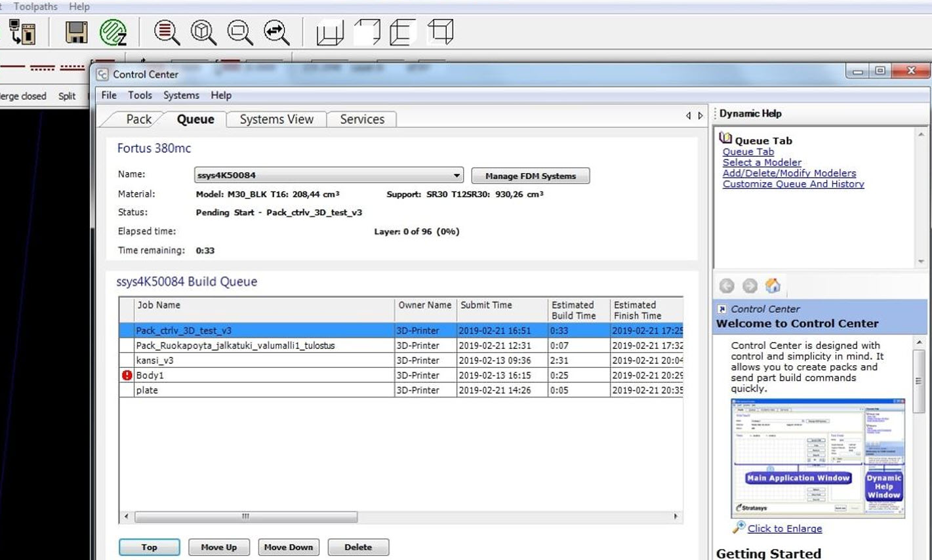Open the Systems menu

181,95
